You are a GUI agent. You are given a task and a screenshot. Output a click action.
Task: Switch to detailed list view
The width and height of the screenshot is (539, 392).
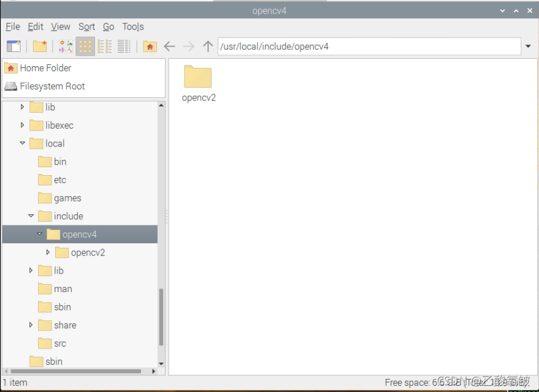coord(124,47)
